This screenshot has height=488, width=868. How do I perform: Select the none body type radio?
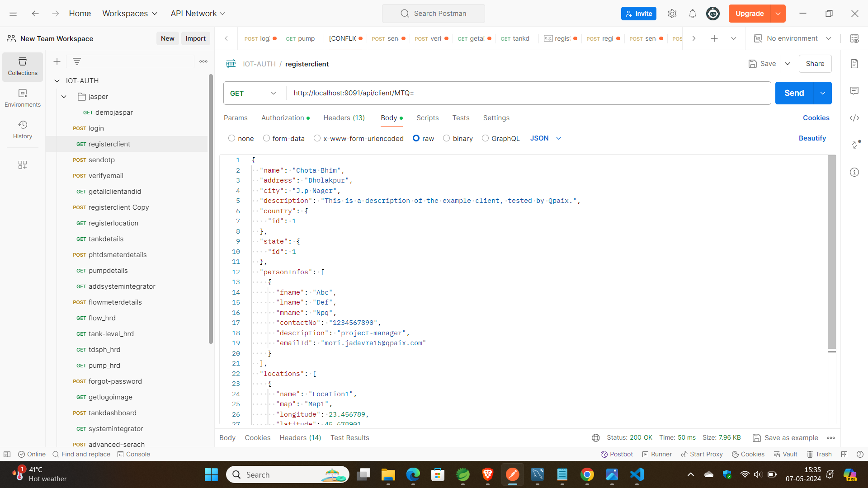coord(232,138)
